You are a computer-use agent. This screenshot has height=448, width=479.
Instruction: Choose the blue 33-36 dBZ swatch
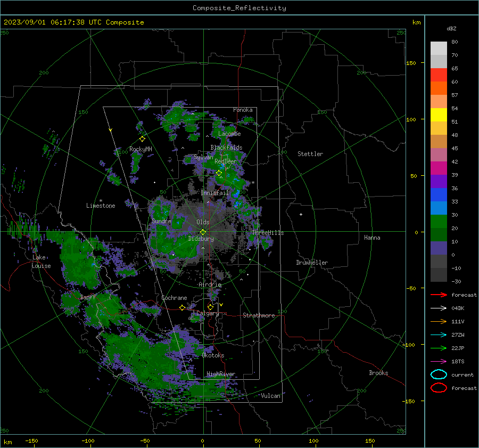pos(439,195)
